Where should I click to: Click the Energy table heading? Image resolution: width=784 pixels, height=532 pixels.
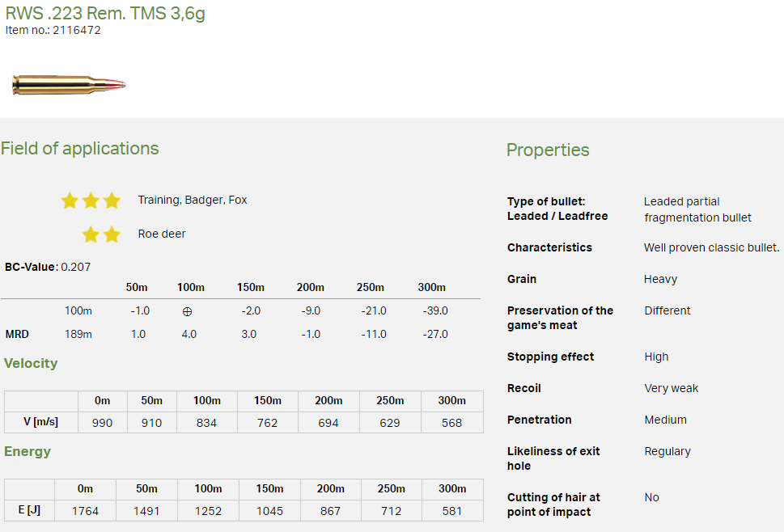coord(28,451)
